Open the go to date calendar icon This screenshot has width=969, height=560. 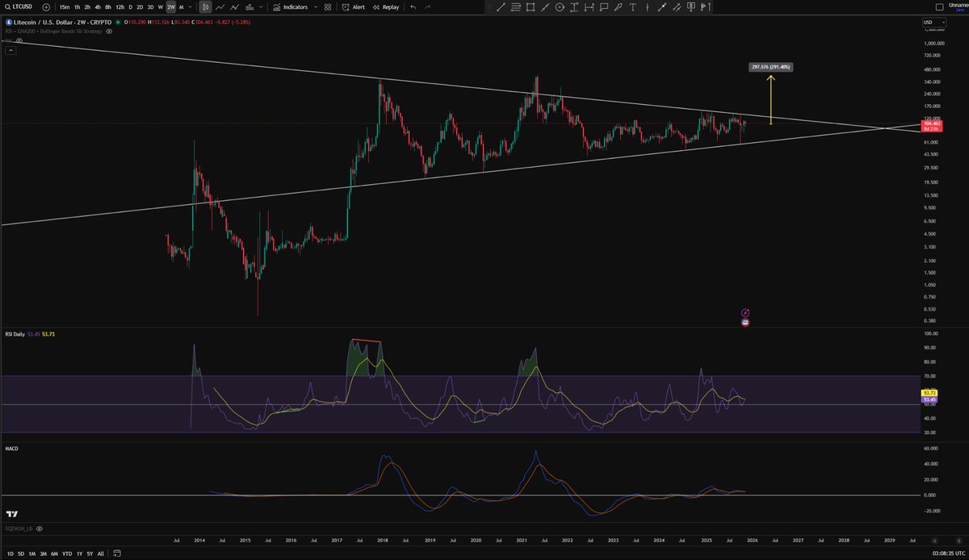point(116,554)
